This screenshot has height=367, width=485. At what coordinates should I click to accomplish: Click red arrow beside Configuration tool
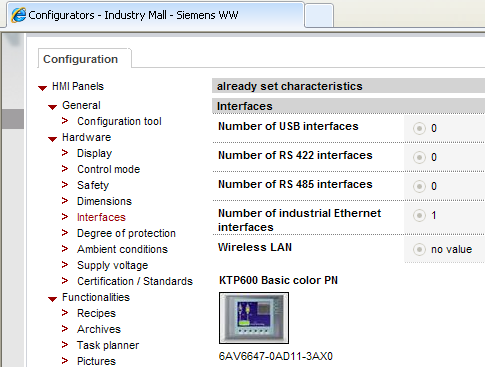[x=65, y=121]
